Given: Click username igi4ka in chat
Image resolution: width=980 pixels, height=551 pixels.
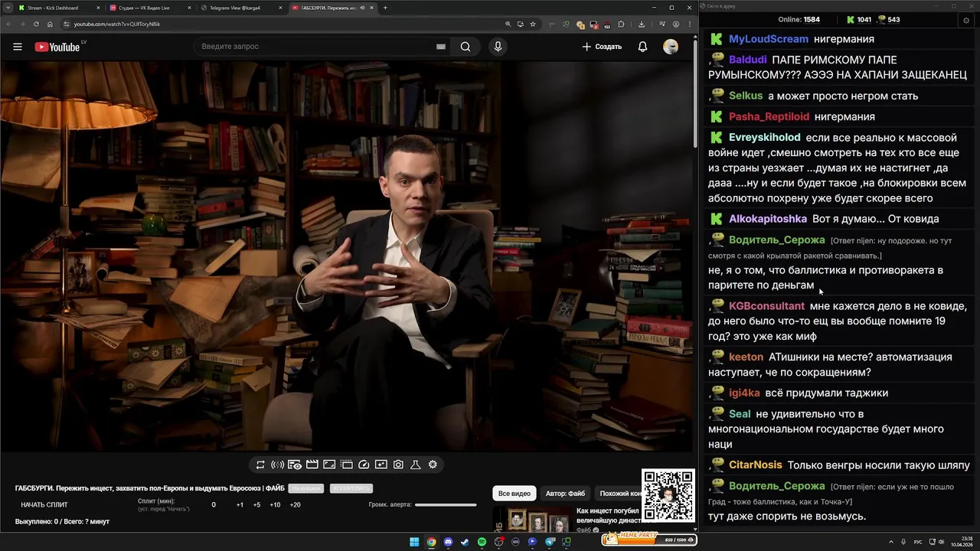Looking at the screenshot, I should click(x=745, y=393).
